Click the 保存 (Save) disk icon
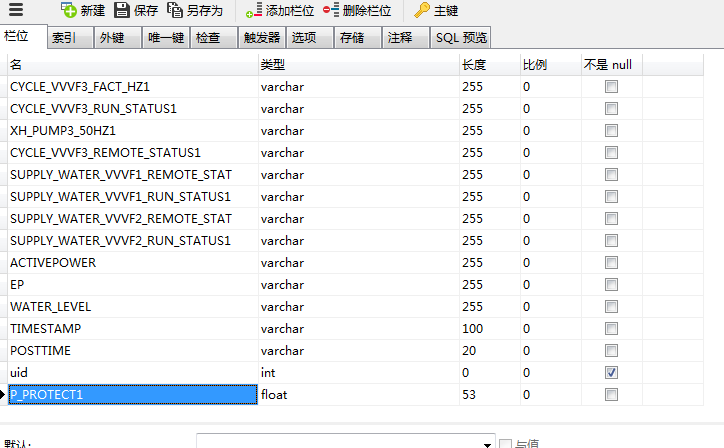This screenshot has width=724, height=448. coord(122,11)
